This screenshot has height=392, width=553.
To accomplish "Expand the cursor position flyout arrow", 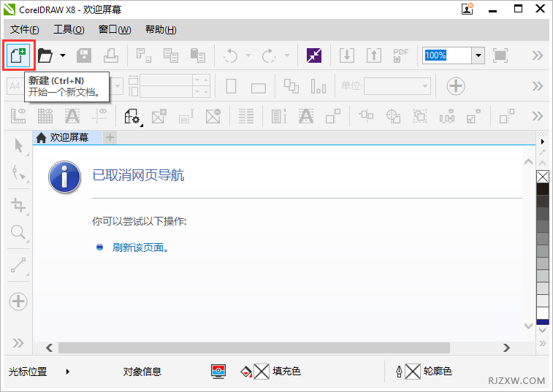I will tap(68, 372).
